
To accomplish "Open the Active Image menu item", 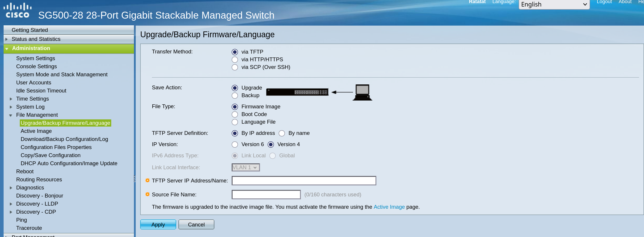I will [x=36, y=131].
